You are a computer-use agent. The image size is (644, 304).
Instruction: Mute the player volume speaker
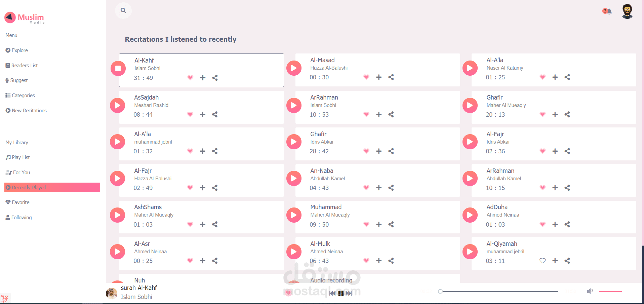tap(590, 291)
